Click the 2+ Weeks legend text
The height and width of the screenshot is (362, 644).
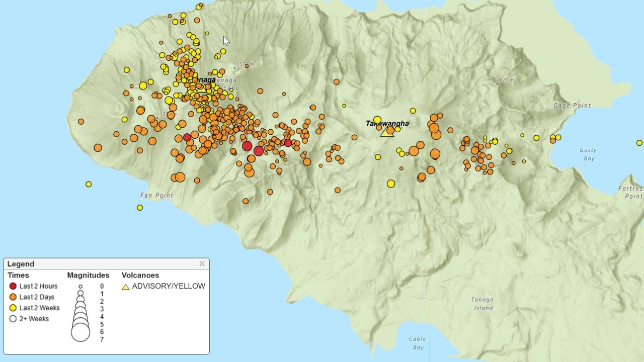pyautogui.click(x=34, y=319)
